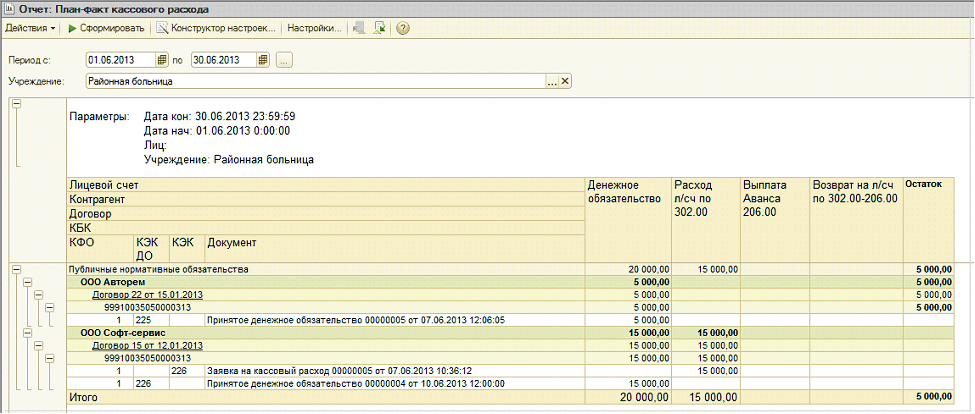This screenshot has height=414, width=975.
Task: Select Принятое денежное обязательство 00000005 document
Action: (356, 320)
